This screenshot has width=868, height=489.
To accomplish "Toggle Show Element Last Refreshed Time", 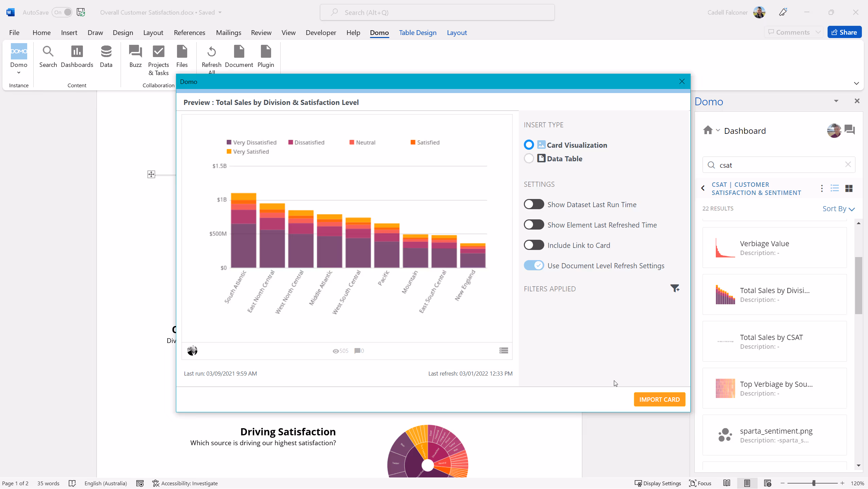I will click(534, 224).
